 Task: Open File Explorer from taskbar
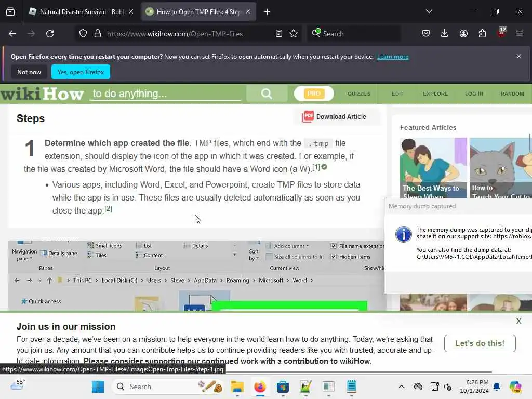tap(237, 387)
